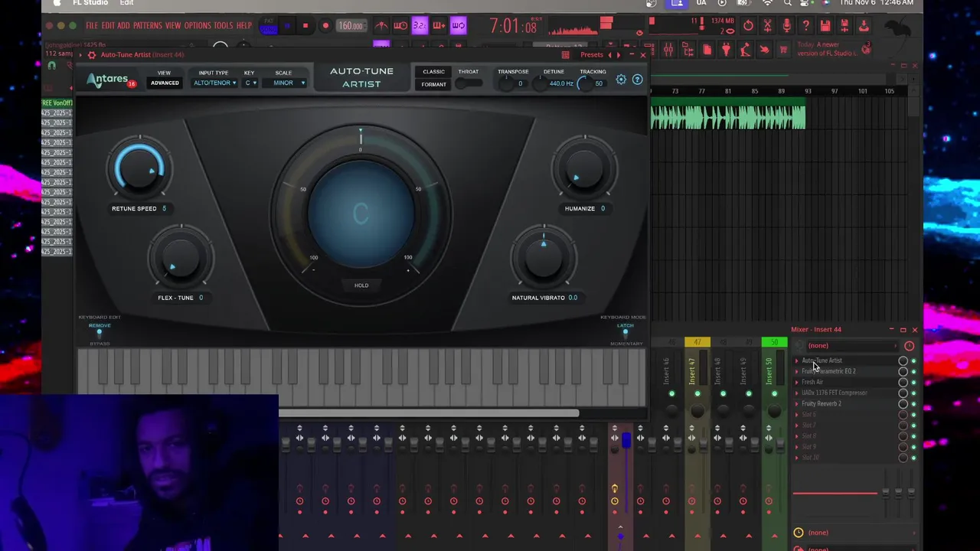Open the FILE menu in FL Studio
Viewport: 980px width, 551px height.
pyautogui.click(x=92, y=25)
